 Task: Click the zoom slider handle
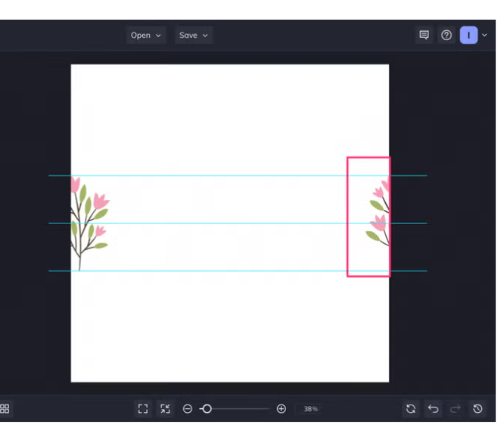tap(207, 409)
